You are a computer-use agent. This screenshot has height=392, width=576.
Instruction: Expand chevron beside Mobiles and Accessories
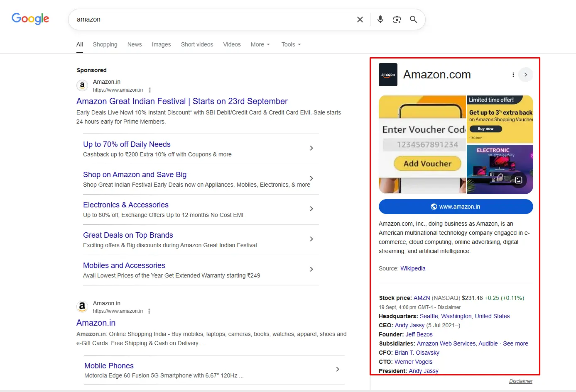(x=311, y=269)
